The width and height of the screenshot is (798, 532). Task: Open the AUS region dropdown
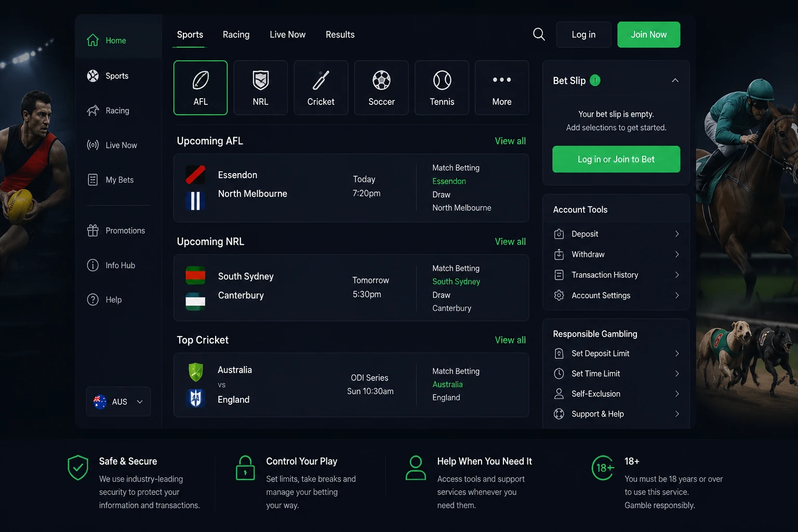pyautogui.click(x=118, y=402)
